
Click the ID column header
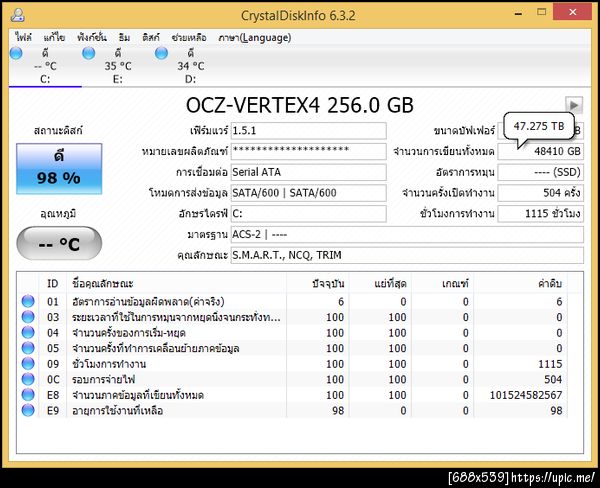coord(53,284)
